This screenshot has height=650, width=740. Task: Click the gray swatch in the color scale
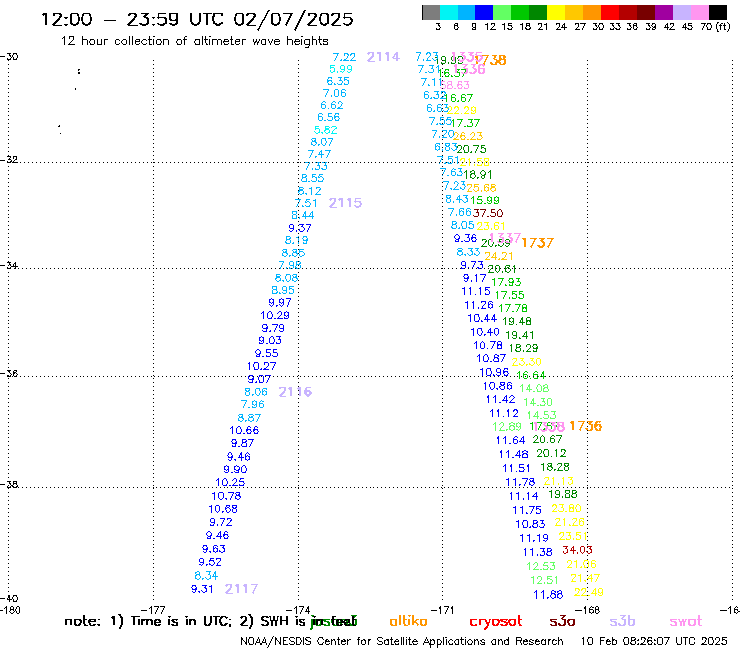pos(431,13)
